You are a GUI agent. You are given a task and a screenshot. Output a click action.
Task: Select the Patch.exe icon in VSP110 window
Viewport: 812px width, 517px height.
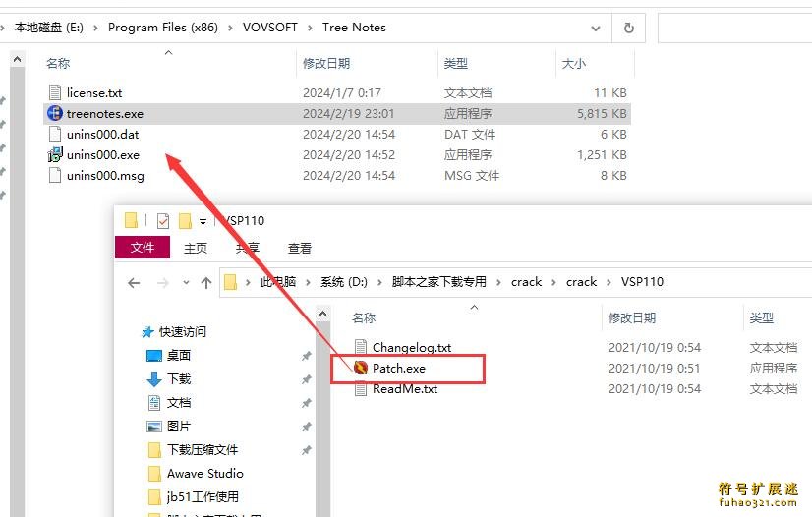[361, 368]
